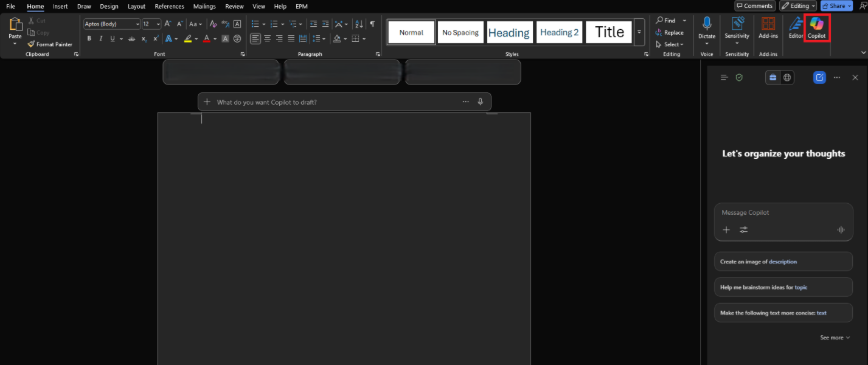
Task: Expand See more Copilot suggestions
Action: tap(835, 338)
